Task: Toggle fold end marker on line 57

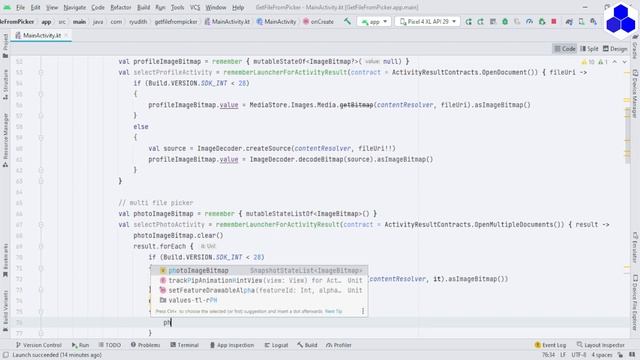Action: [x=41, y=116]
